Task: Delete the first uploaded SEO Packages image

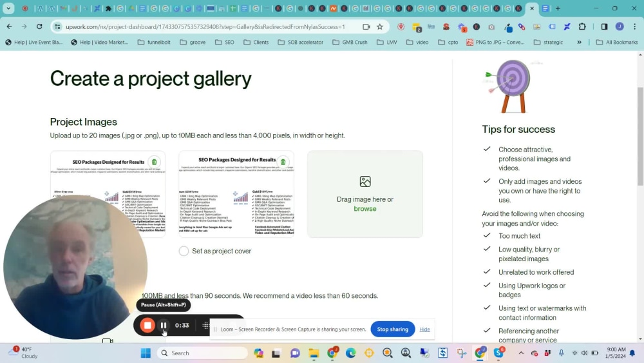Action: [155, 162]
